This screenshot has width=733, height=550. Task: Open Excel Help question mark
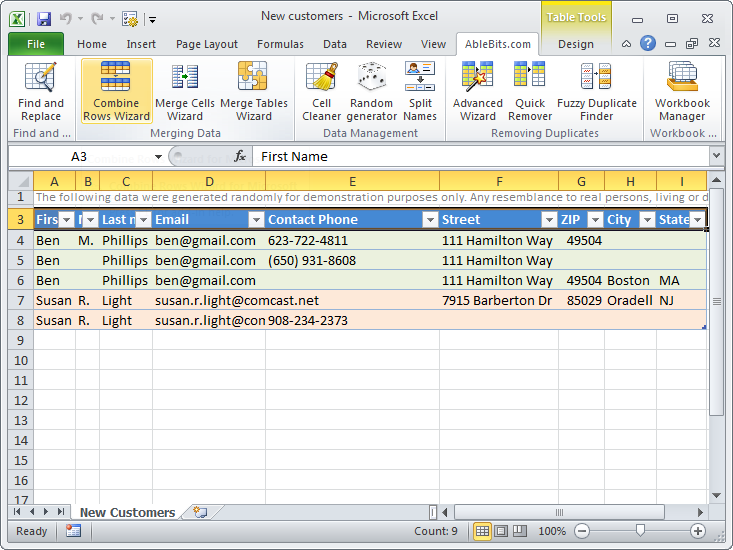click(648, 43)
